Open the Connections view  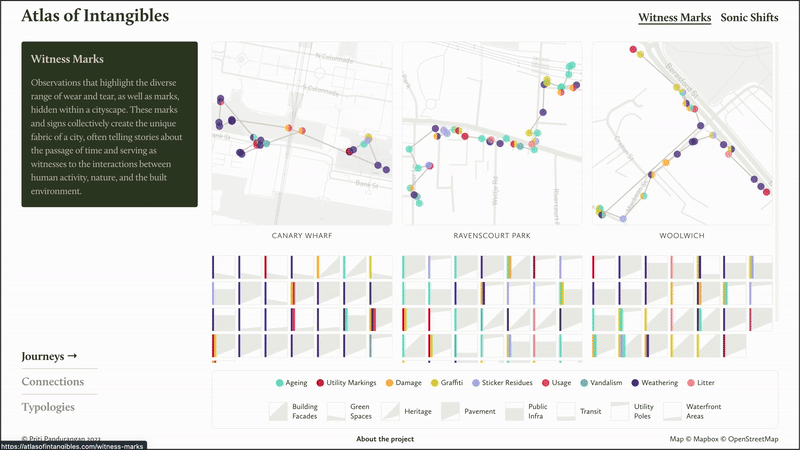click(53, 382)
